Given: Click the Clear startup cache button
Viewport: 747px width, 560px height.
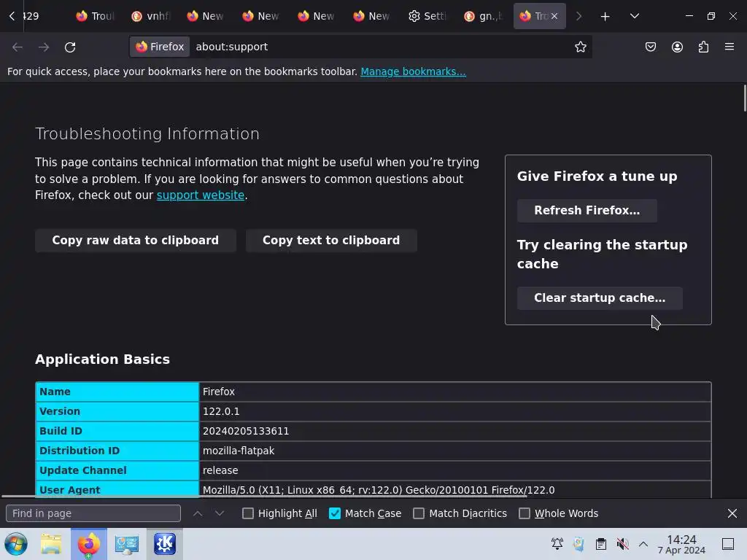Looking at the screenshot, I should click(600, 298).
